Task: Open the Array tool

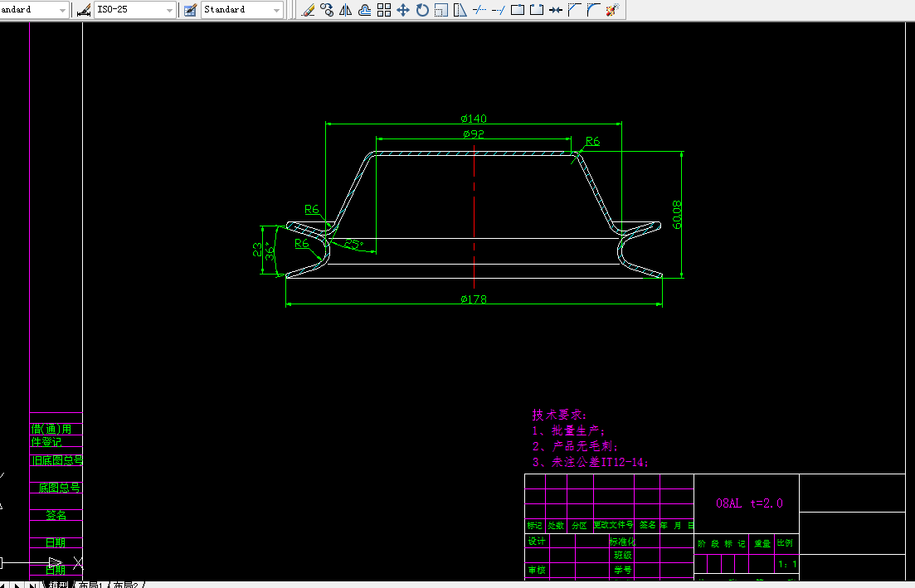Action: tap(384, 10)
